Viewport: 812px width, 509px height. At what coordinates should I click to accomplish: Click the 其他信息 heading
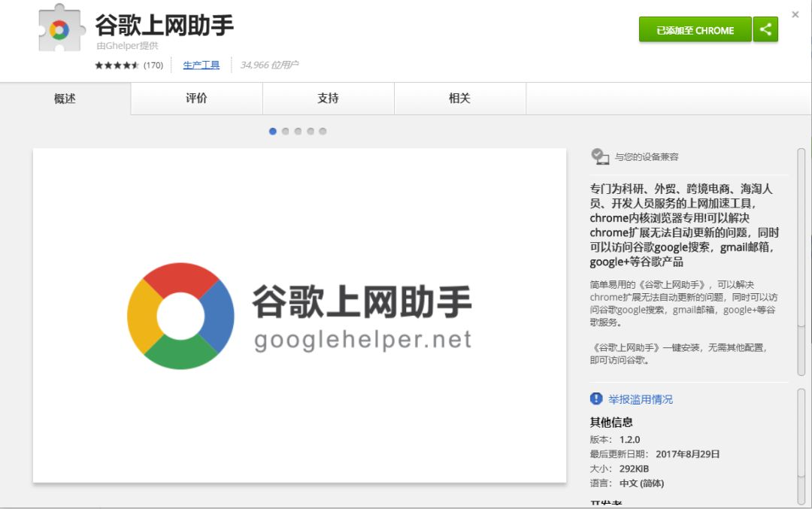click(611, 422)
